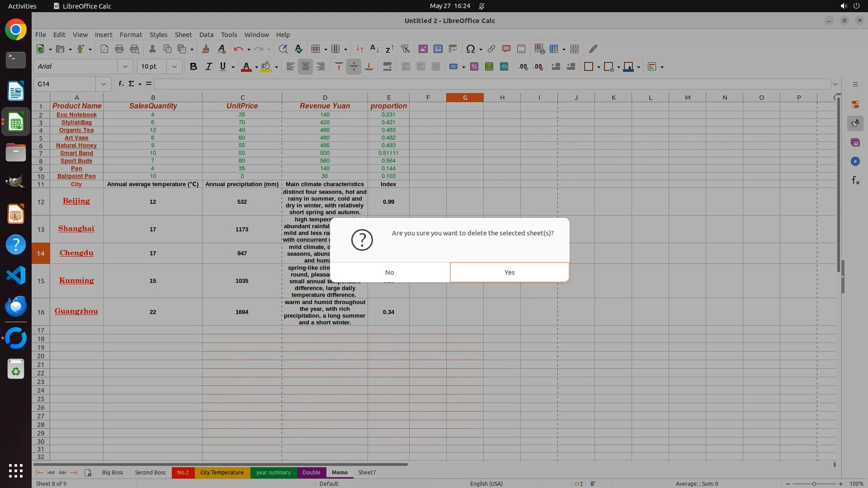Click the AutoFilter icon

click(x=405, y=49)
